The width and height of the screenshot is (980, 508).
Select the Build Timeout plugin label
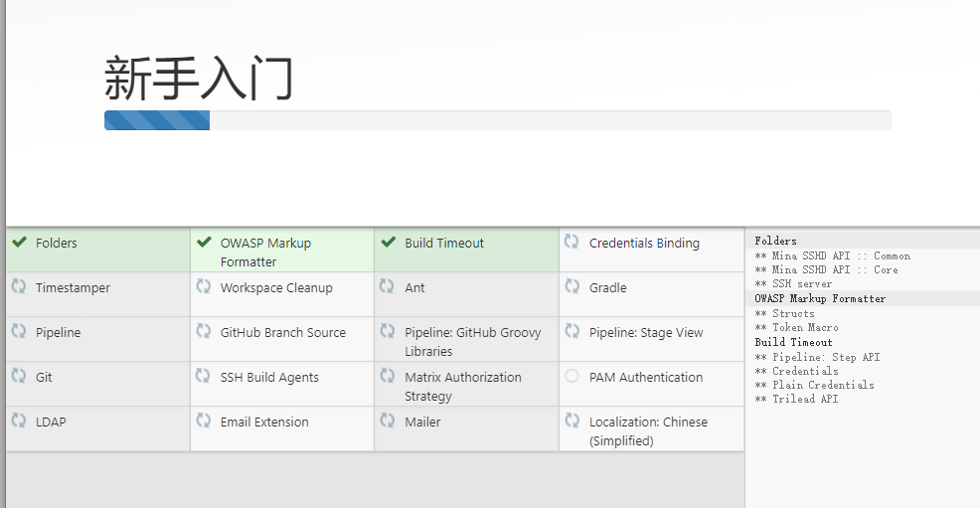tap(444, 244)
